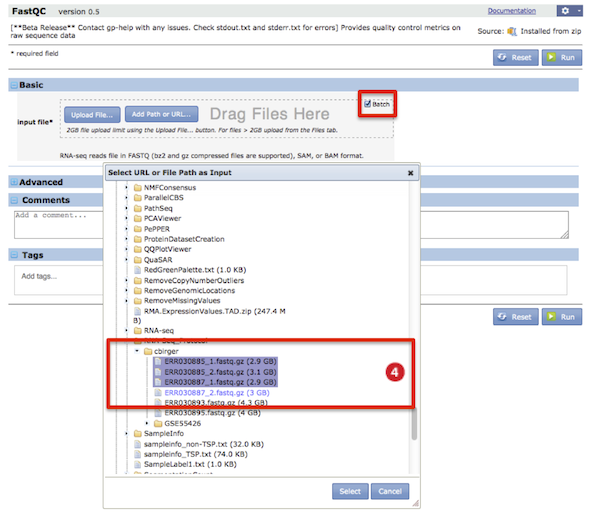Select the QuaSAR folder

coord(160,262)
